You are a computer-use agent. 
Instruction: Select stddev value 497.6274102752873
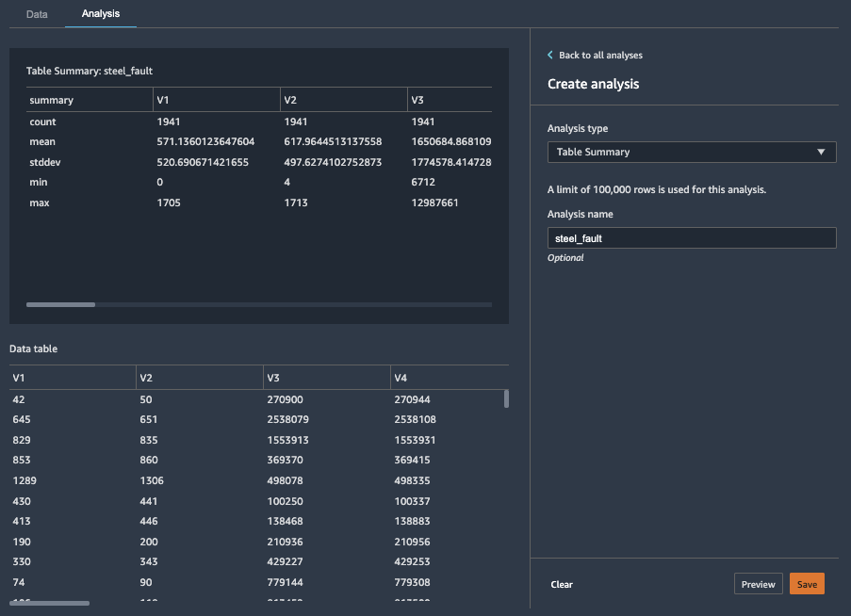coord(333,162)
